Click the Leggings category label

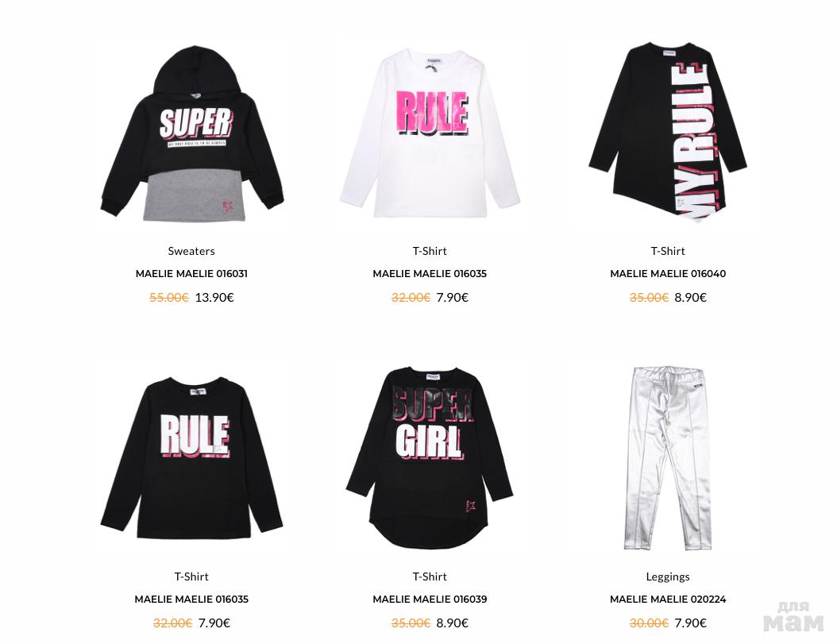pos(668,577)
